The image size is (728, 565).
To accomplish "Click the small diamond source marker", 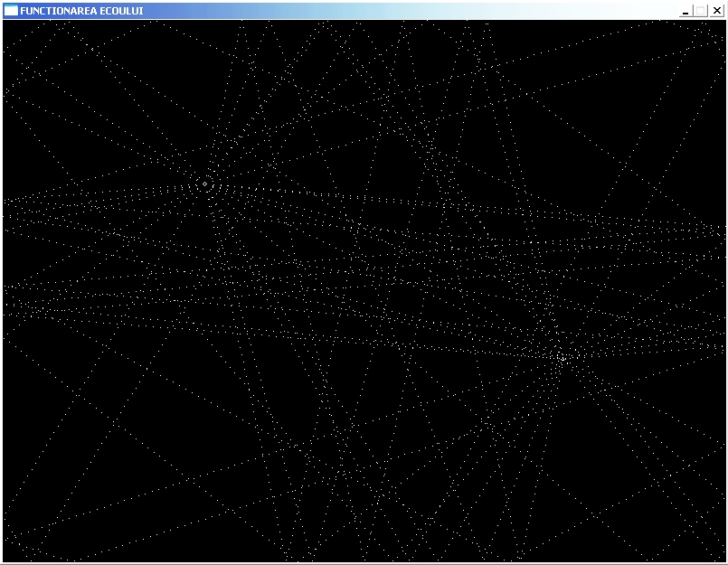I will click(x=204, y=184).
